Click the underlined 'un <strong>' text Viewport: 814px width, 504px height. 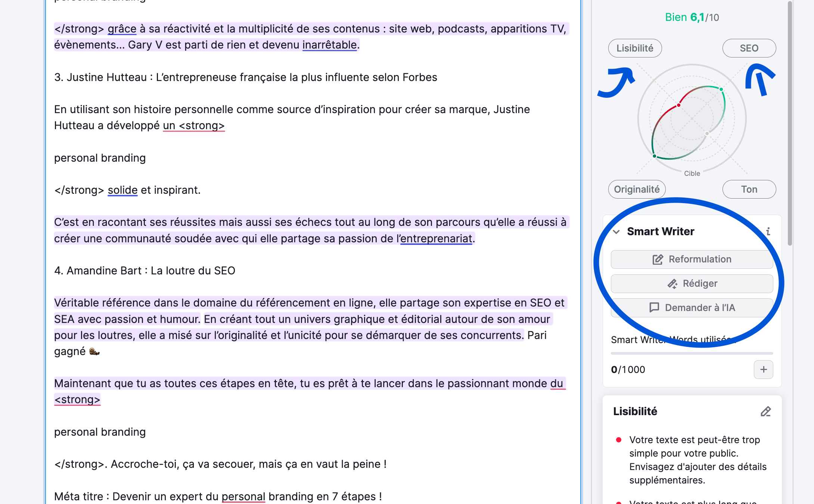click(x=194, y=125)
